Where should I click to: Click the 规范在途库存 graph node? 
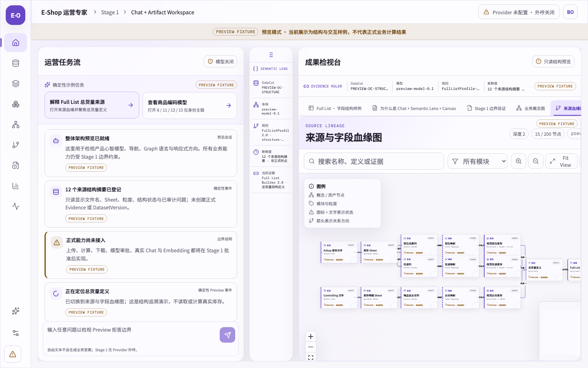click(x=502, y=266)
